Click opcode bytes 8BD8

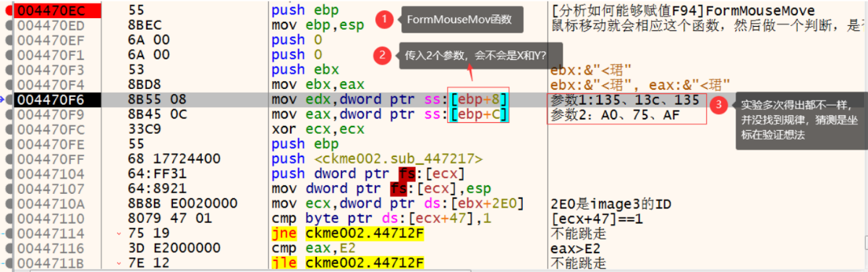tap(145, 85)
